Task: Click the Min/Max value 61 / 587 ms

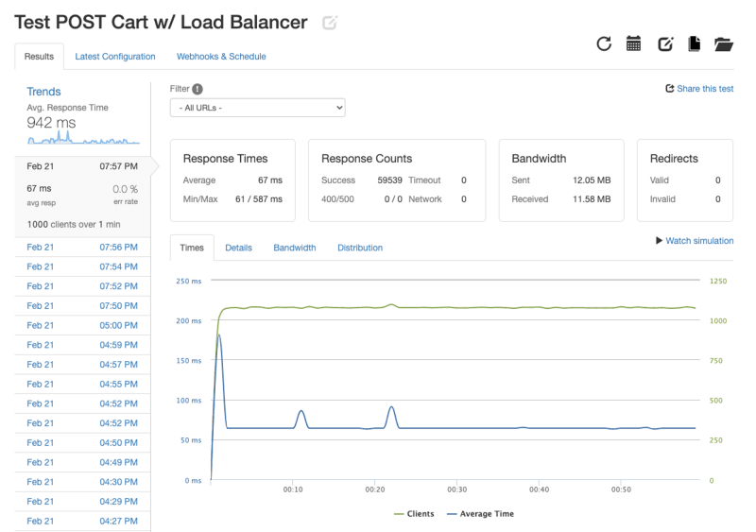Action: point(259,198)
